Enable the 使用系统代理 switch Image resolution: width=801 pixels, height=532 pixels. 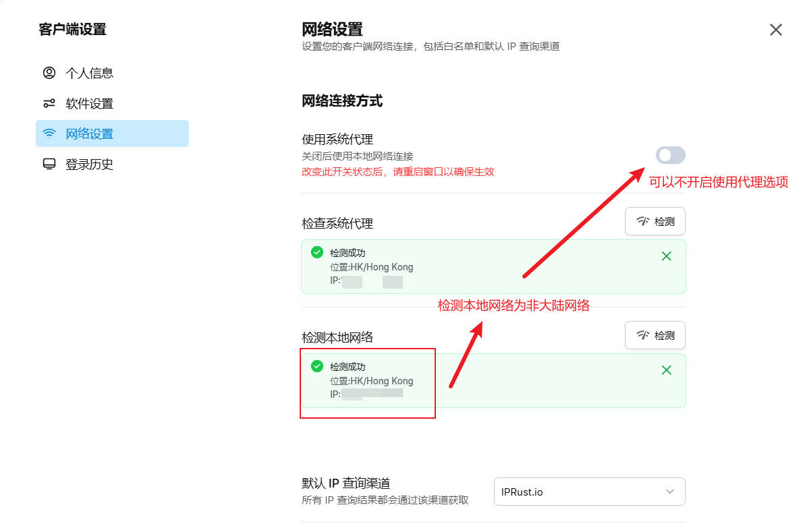click(670, 156)
